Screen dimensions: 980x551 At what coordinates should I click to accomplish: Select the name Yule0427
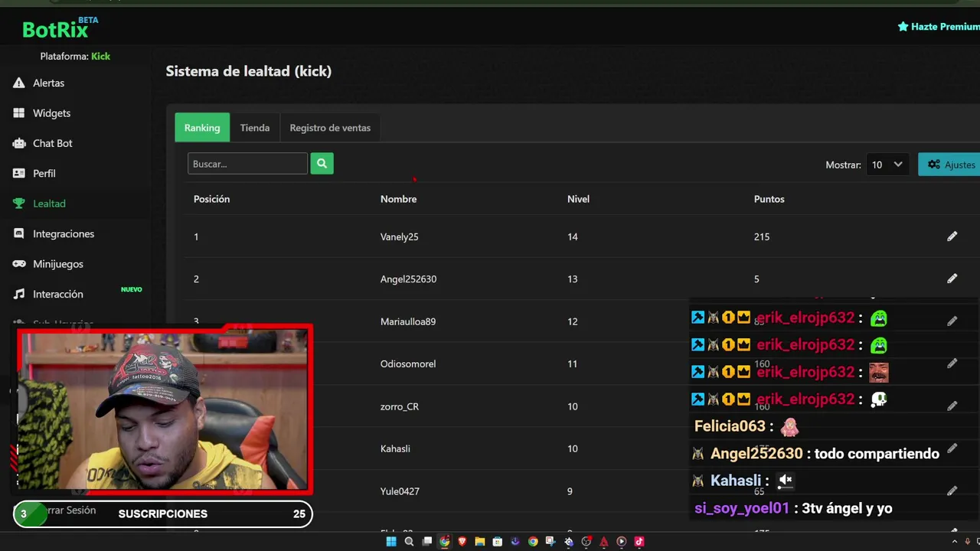click(400, 491)
